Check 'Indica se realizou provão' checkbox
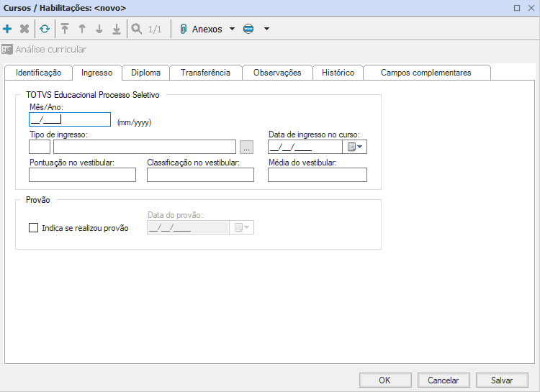Screen dimensions: 540x392 click(32, 228)
